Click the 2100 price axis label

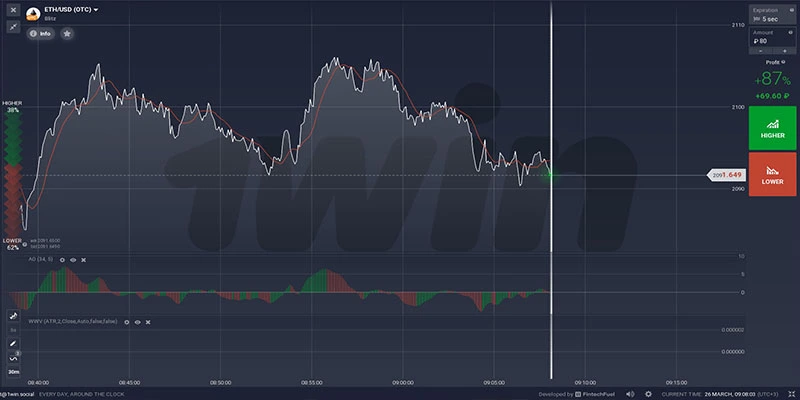pos(738,107)
